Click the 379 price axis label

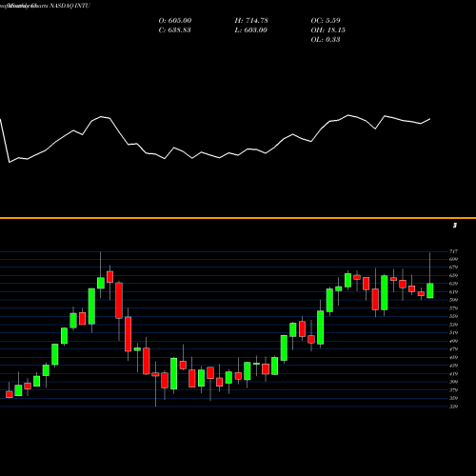point(453,390)
